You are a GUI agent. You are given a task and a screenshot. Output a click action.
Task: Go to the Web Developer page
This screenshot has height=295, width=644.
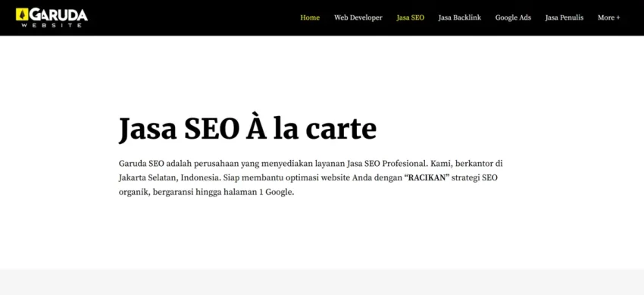click(358, 17)
